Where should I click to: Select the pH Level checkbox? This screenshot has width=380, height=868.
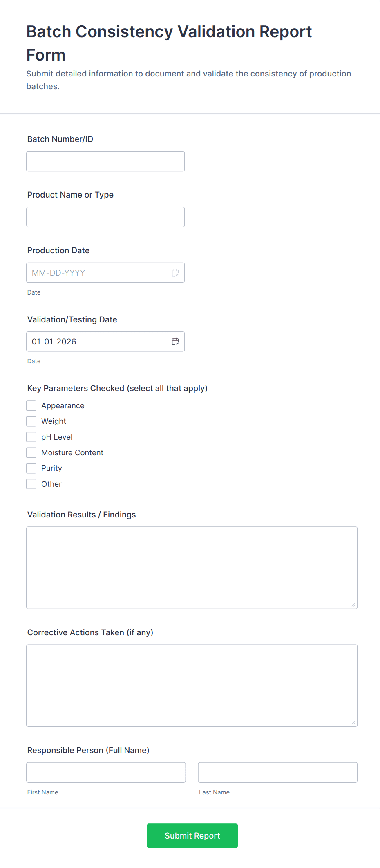click(x=31, y=436)
